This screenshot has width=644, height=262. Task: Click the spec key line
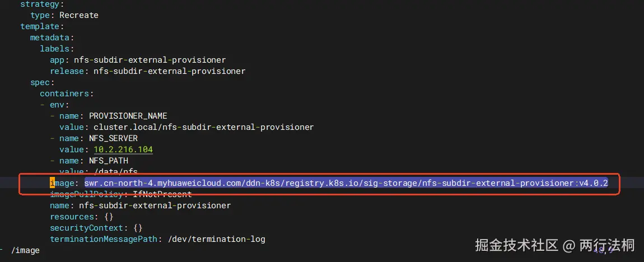tap(43, 82)
